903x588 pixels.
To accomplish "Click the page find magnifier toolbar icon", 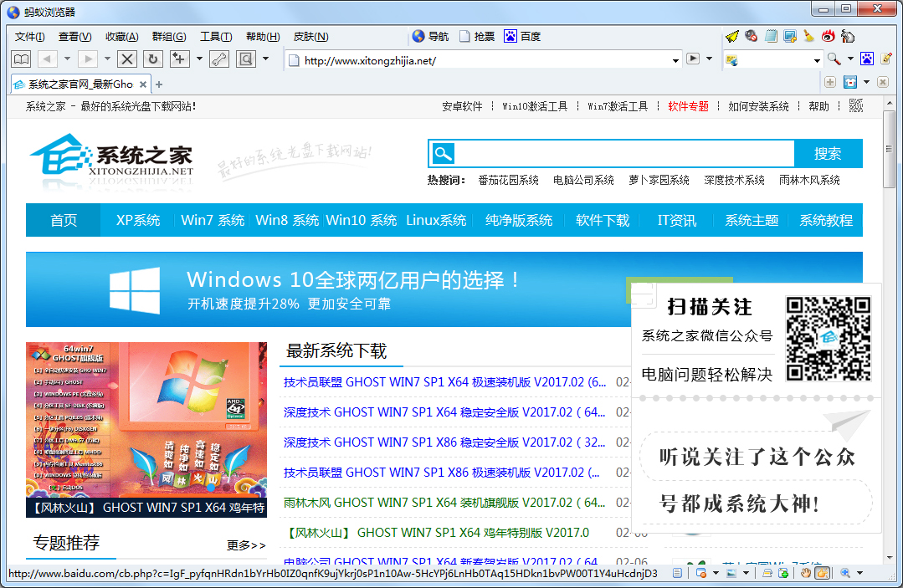I will [246, 59].
